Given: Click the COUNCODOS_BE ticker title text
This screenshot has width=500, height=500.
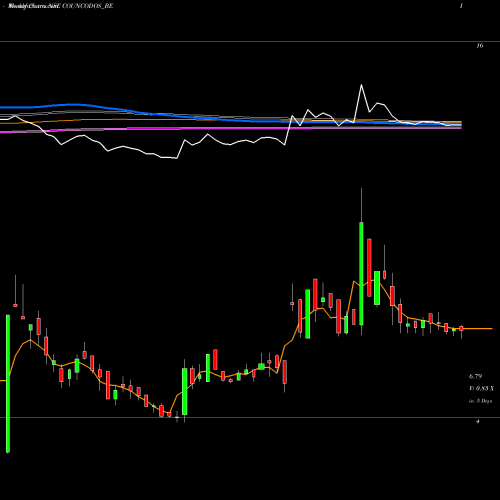Looking at the screenshot, I should (88, 6).
